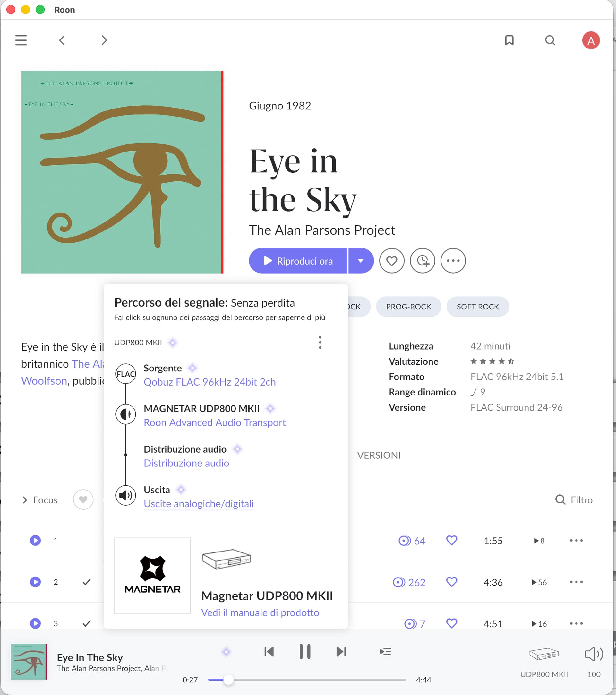Open the play queue icon
The width and height of the screenshot is (616, 695).
point(385,651)
